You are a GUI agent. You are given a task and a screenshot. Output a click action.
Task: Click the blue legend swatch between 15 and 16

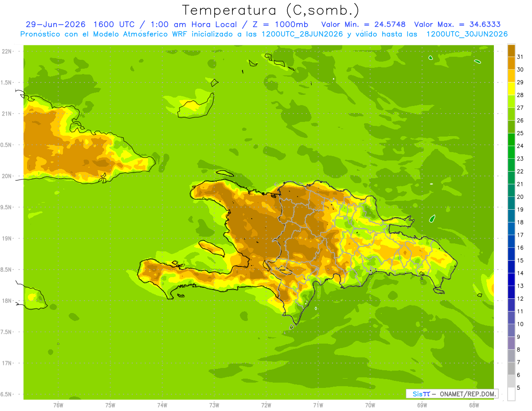tap(511, 254)
